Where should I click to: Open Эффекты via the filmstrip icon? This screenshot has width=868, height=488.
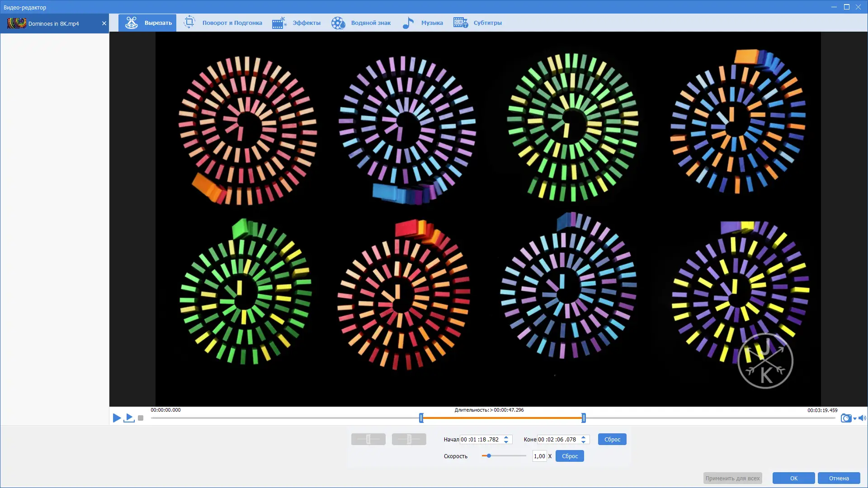tap(279, 23)
